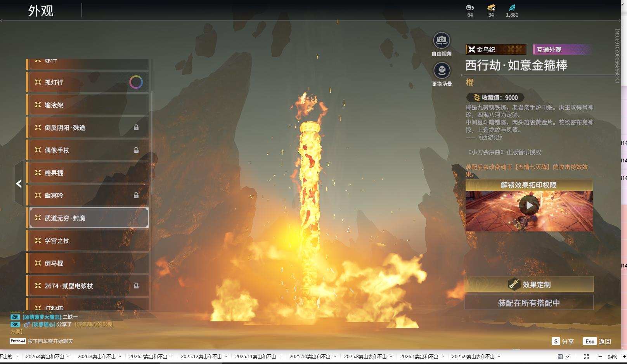627x364 pixels.
Task: Switch to sheet tab 2025.12卖出和不出
Action: point(201,357)
